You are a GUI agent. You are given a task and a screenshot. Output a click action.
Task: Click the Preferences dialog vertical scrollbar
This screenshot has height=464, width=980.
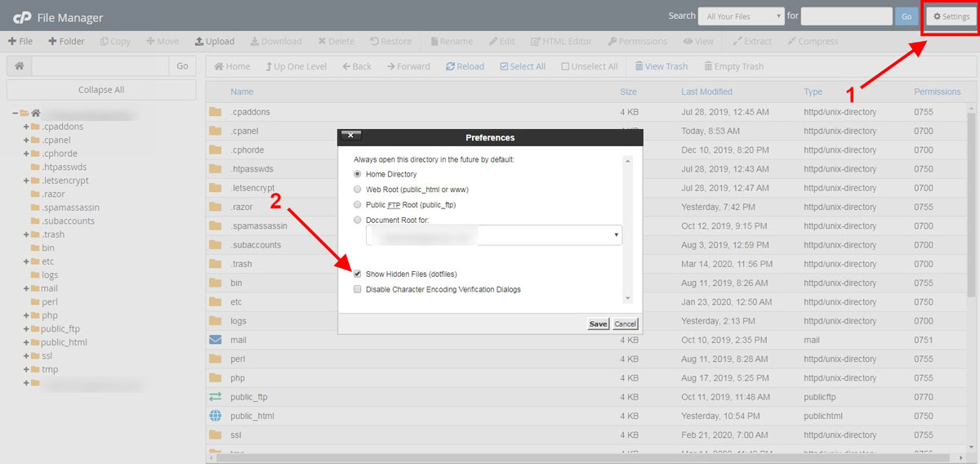pos(627,229)
